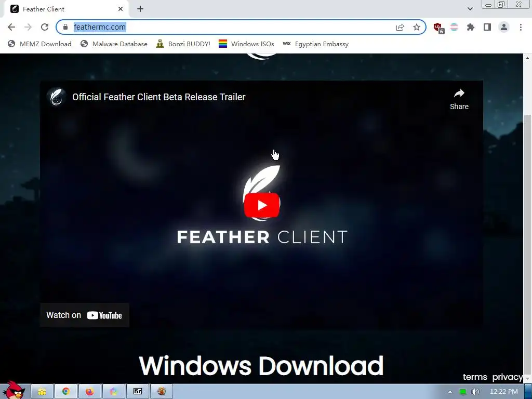Click the Share button on the video
The image size is (532, 399).
click(x=459, y=99)
